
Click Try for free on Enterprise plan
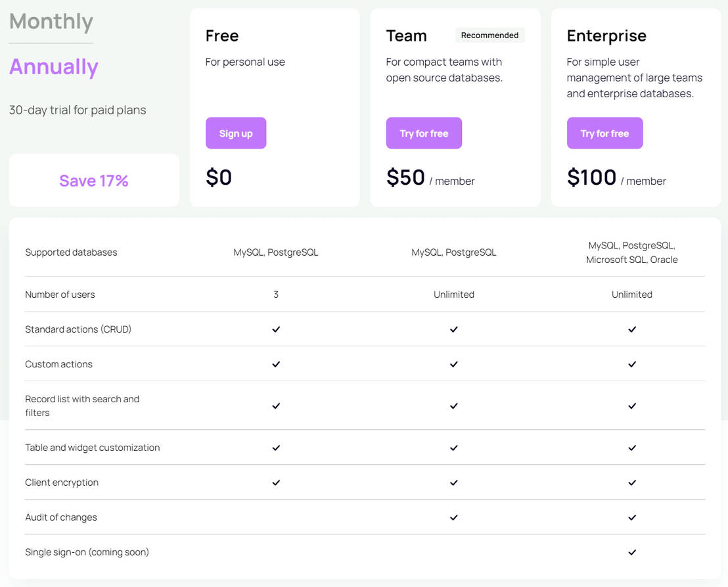click(604, 133)
